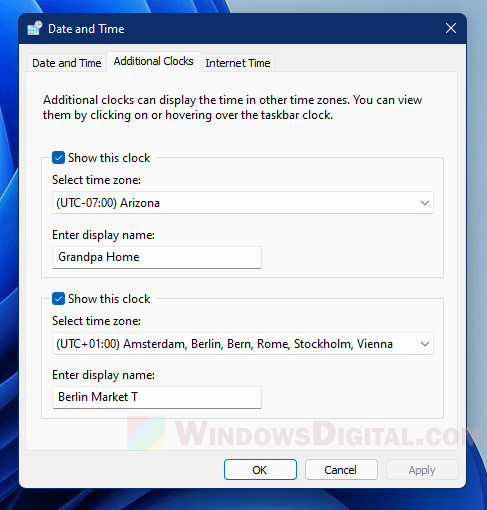Select the Additional Clocks tab
Viewport: 487px width, 510px height.
click(154, 61)
